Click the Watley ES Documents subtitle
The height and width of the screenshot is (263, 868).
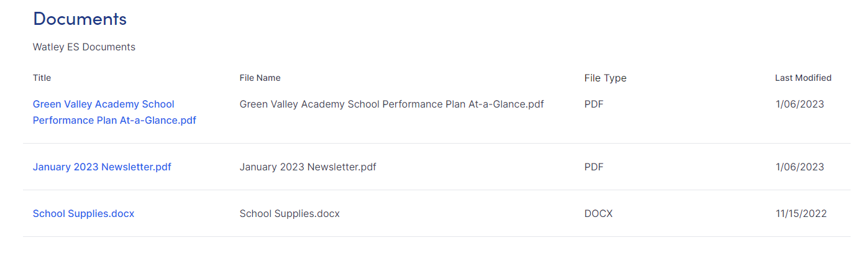coord(84,47)
